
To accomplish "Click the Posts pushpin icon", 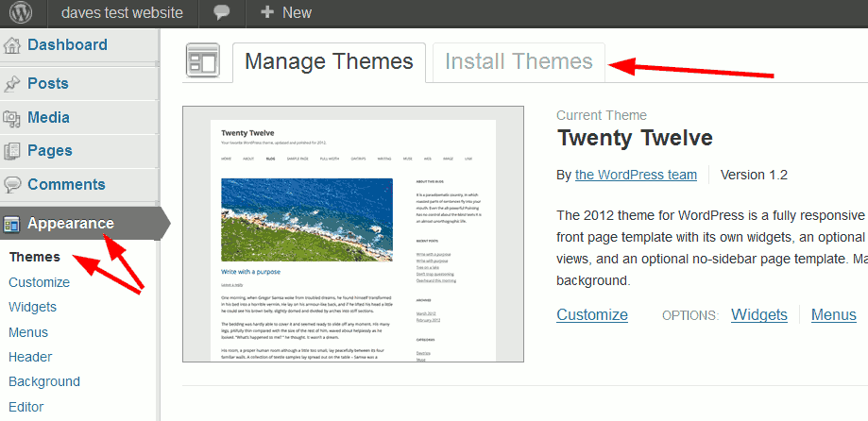I will pos(12,84).
